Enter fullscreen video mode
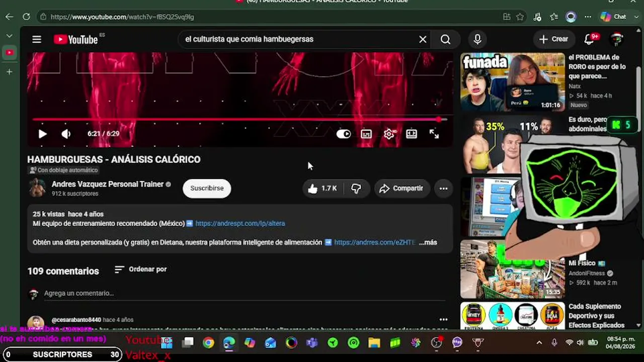This screenshot has width=644, height=362. [x=434, y=134]
